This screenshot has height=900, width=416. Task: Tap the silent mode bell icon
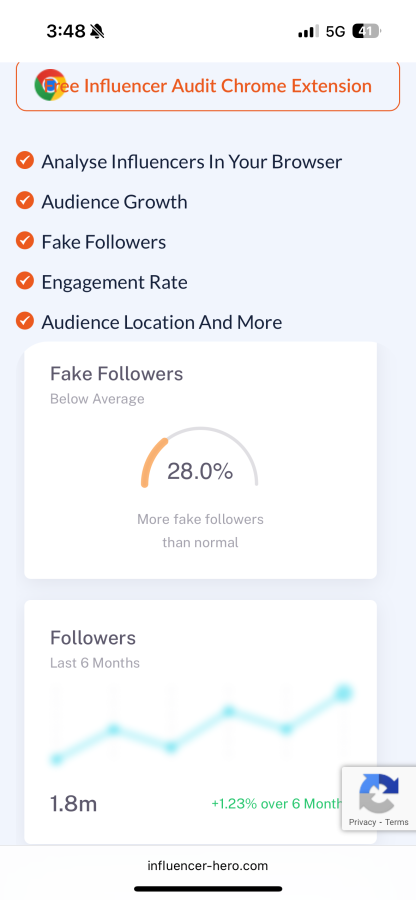click(98, 31)
